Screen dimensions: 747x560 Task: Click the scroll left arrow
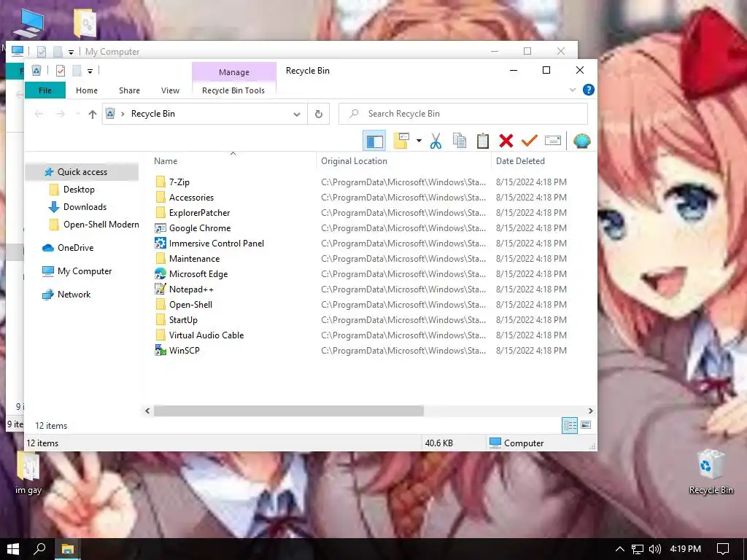point(147,411)
